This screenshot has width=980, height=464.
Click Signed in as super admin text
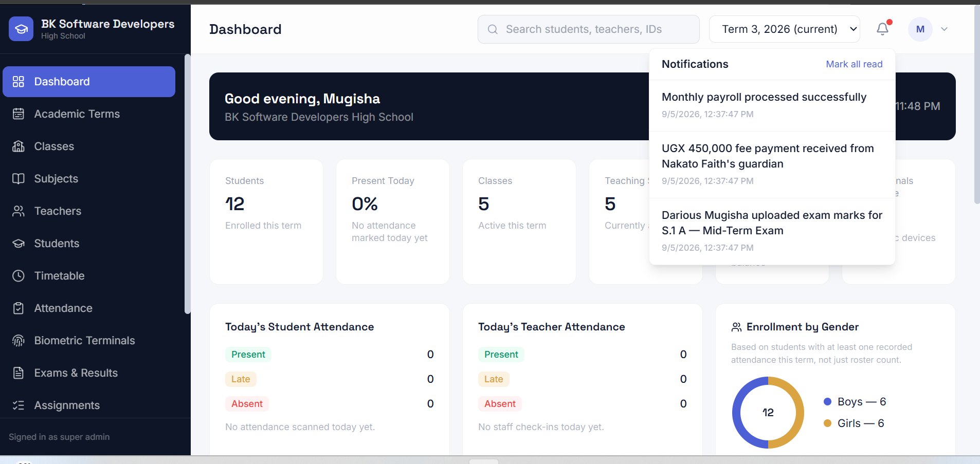tap(59, 437)
